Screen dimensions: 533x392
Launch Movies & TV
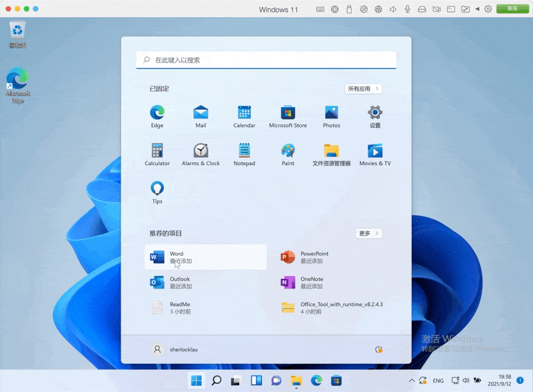pyautogui.click(x=375, y=154)
